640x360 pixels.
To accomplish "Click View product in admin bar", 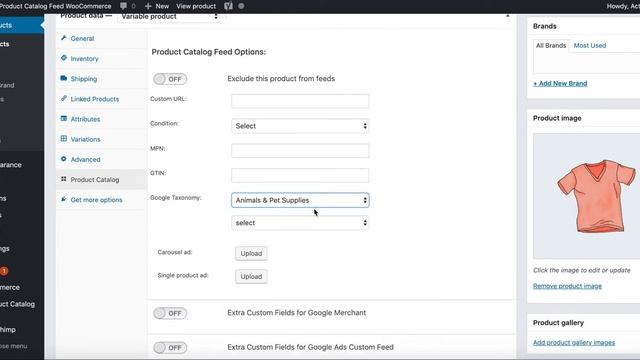I will point(196,6).
